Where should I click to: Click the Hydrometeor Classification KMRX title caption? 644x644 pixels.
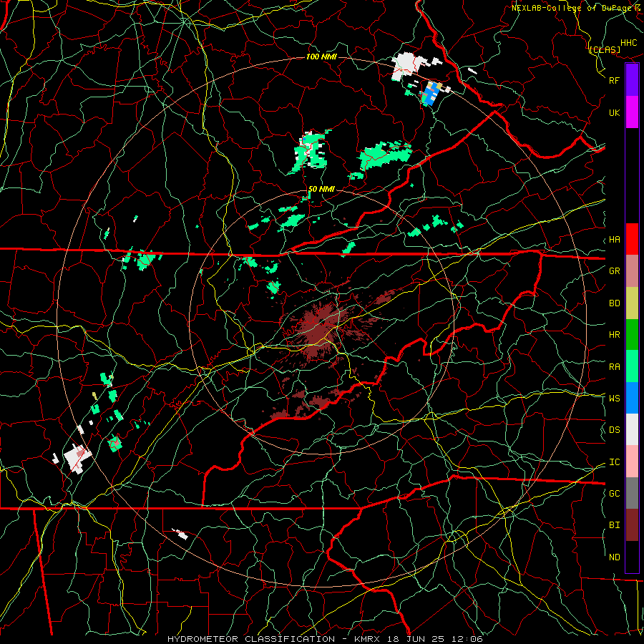click(x=325, y=639)
